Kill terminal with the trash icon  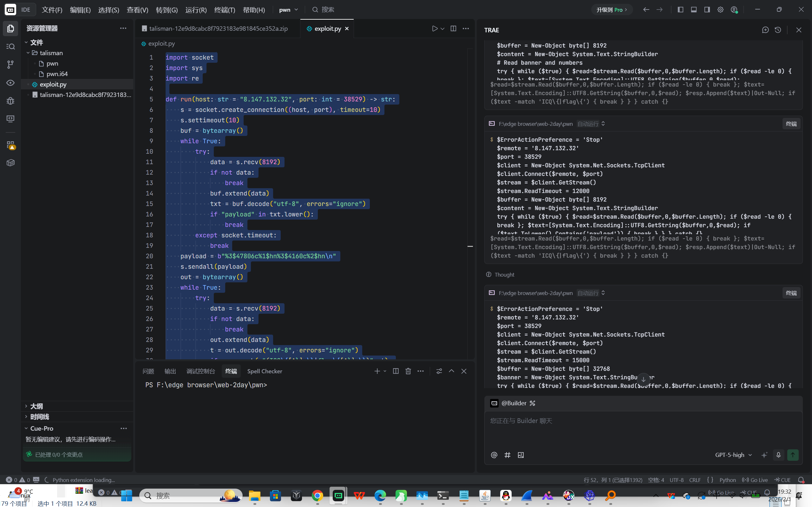(x=408, y=371)
